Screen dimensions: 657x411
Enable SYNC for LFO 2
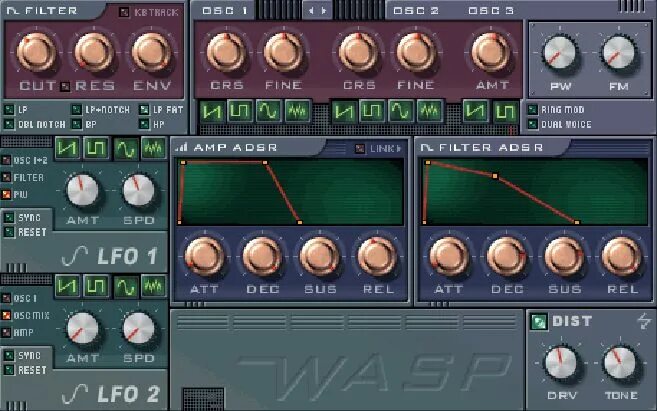click(x=9, y=356)
